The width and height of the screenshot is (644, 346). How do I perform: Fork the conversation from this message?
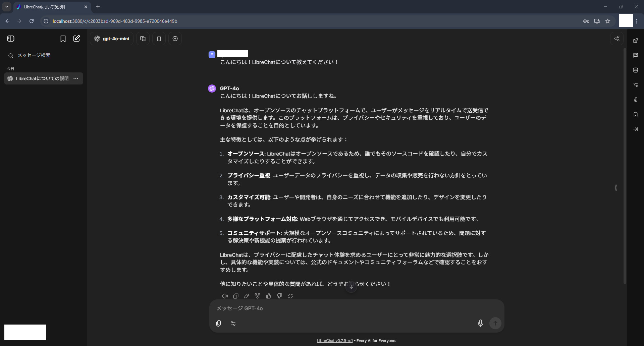coord(257,296)
